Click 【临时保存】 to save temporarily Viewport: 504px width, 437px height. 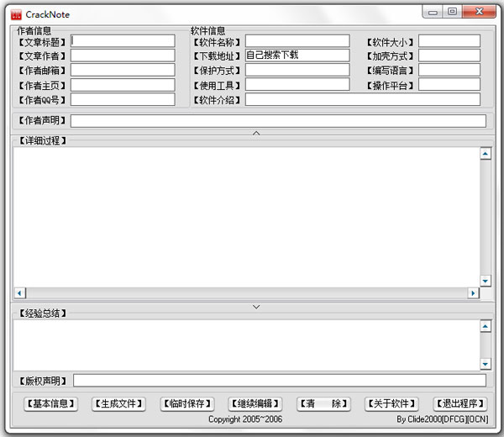(x=187, y=404)
